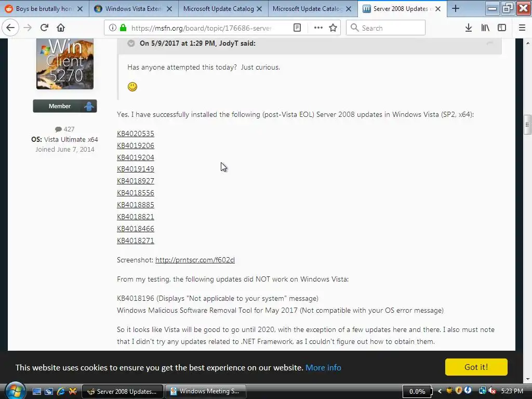
Task: Click the WinClient5270 avatar image
Action: [x=65, y=64]
